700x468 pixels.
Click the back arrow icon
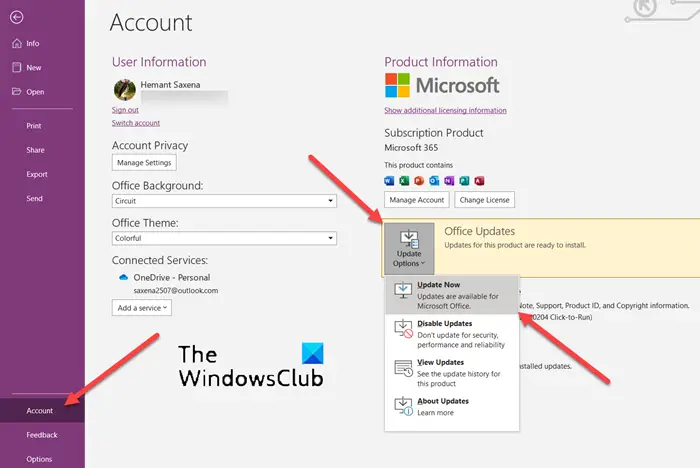[x=17, y=17]
